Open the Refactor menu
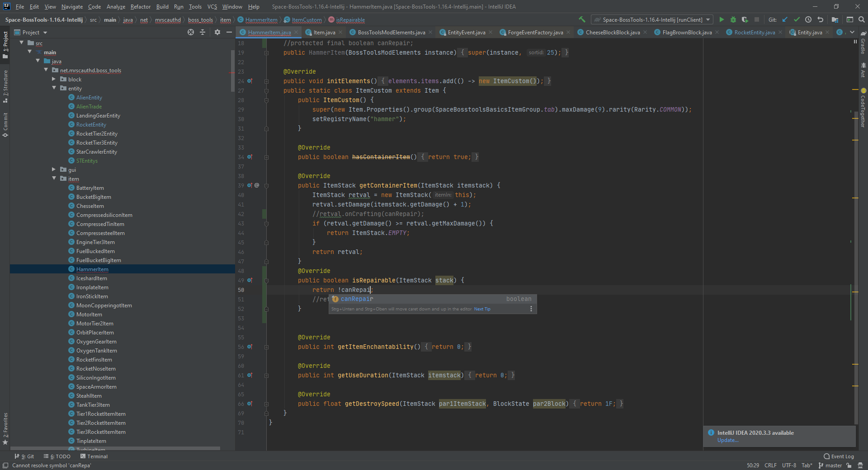This screenshot has width=868, height=470. [x=140, y=7]
